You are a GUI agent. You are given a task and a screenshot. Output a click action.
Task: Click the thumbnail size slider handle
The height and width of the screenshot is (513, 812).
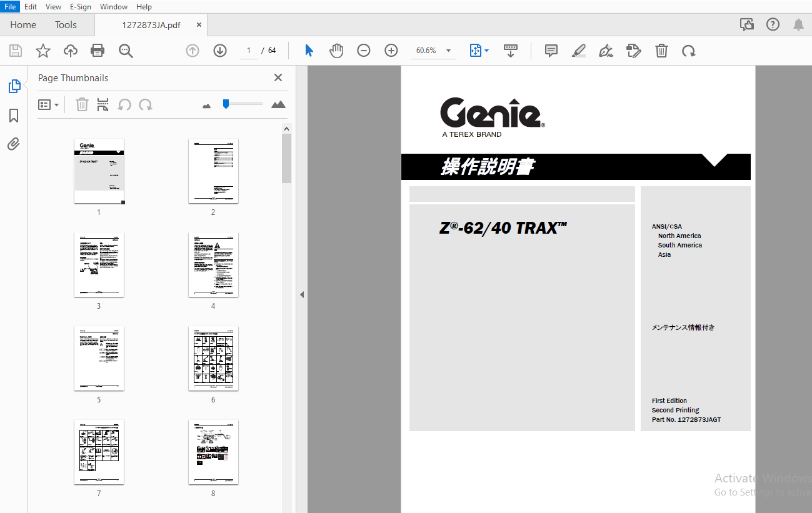click(x=226, y=104)
